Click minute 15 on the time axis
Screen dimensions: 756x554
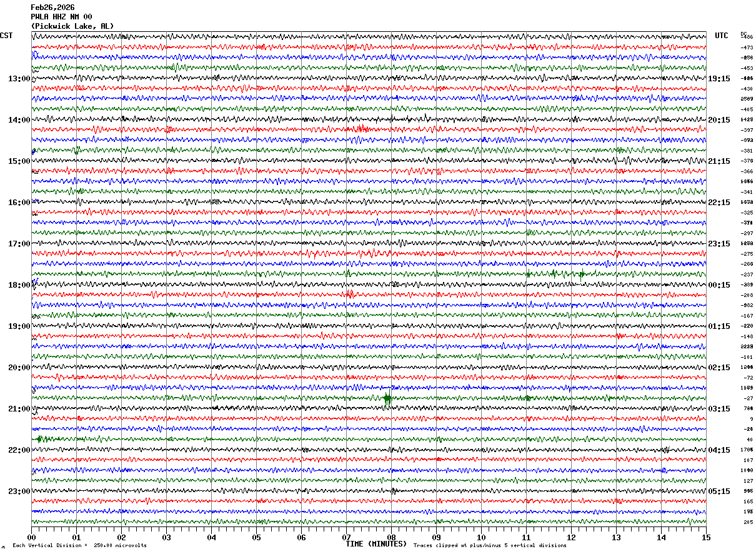[706, 537]
